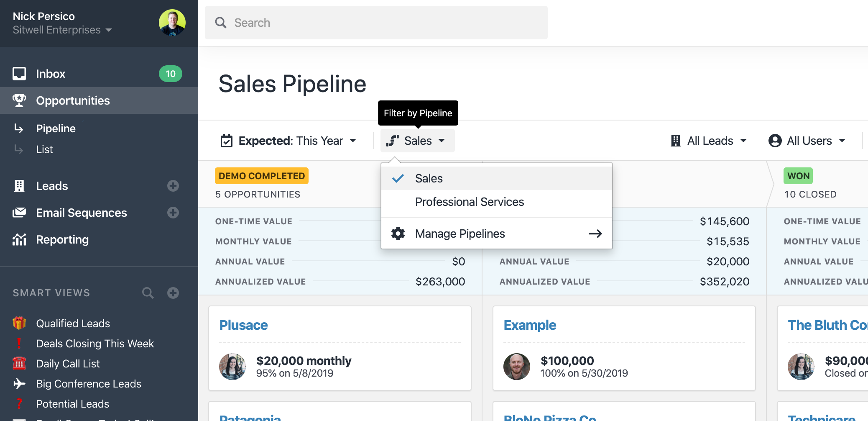This screenshot has height=421, width=868.
Task: Collapse the Sales pipeline filter dropdown
Action: coord(417,141)
